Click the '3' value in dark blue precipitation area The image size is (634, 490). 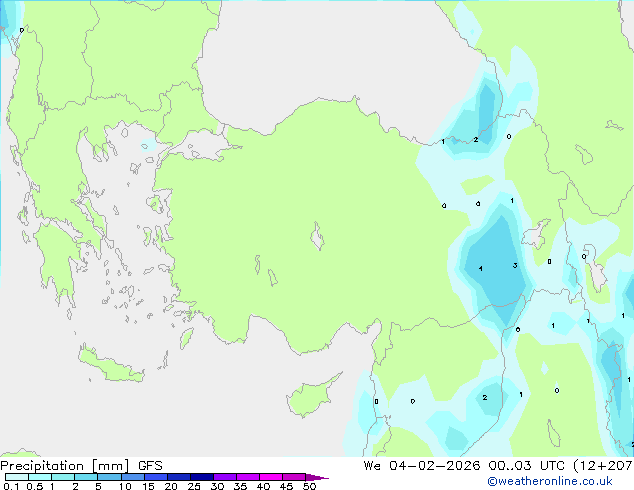click(515, 266)
